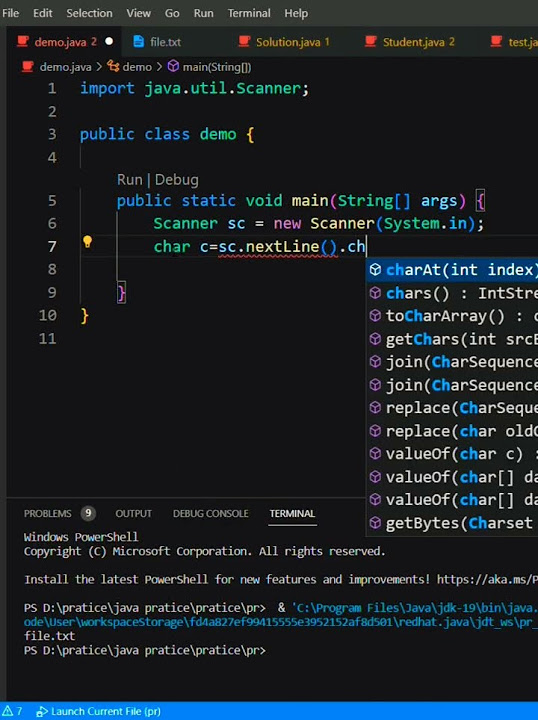Click line number 1 in the gutter
Viewport: 538px width, 720px height.
[x=51, y=88]
